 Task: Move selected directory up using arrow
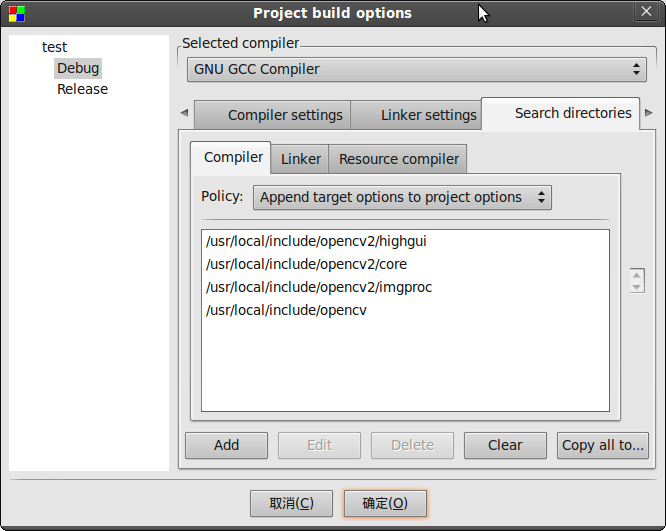coord(636,275)
